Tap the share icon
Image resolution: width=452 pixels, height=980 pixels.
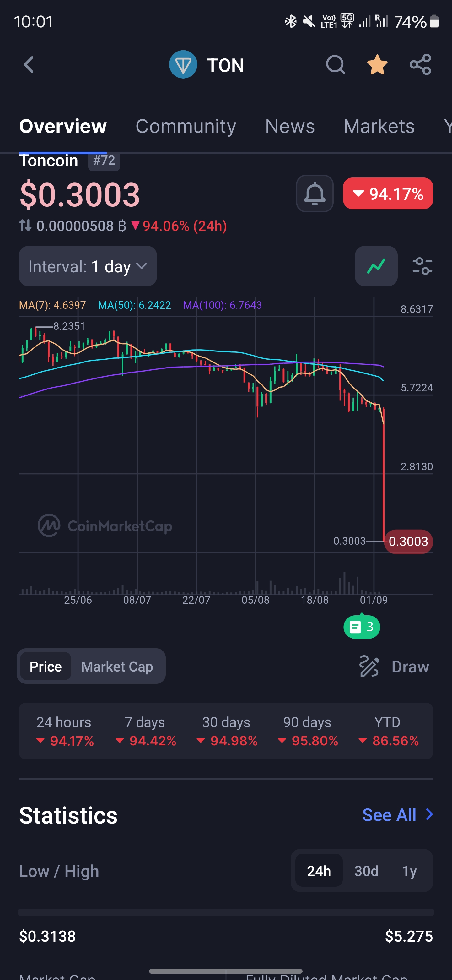(x=420, y=65)
